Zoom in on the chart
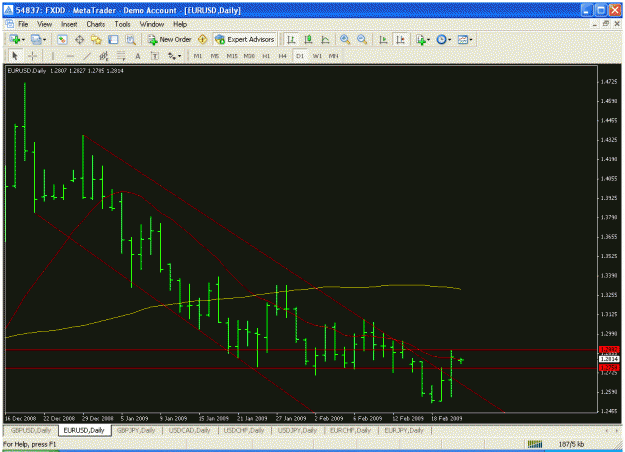625x452 pixels. click(345, 39)
